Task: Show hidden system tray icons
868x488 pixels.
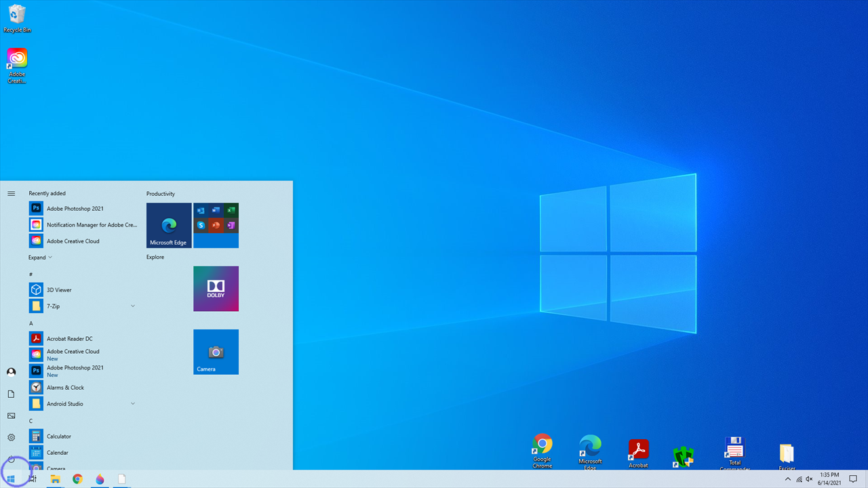Action: [x=788, y=479]
